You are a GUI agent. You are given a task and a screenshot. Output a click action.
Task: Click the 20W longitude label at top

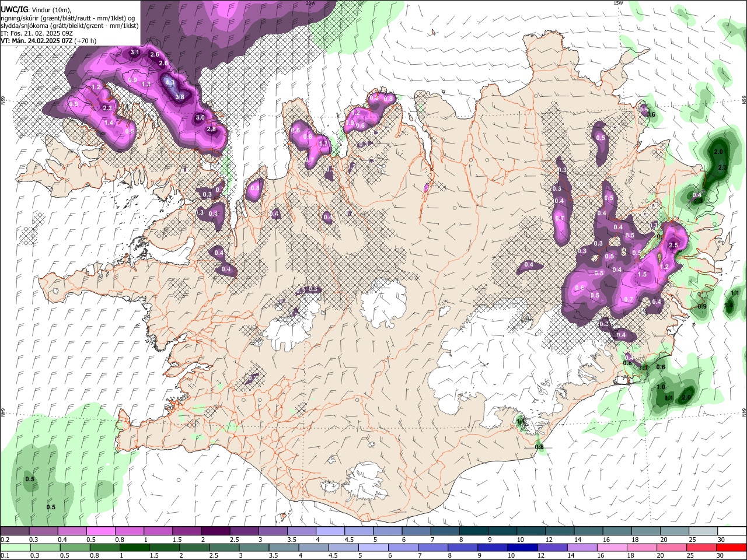click(310, 3)
